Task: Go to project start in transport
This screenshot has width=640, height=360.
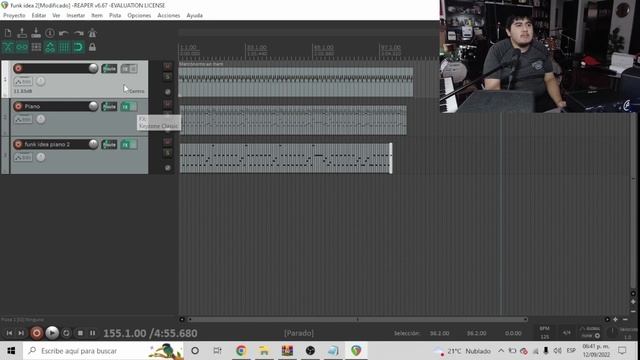Action: (9, 333)
